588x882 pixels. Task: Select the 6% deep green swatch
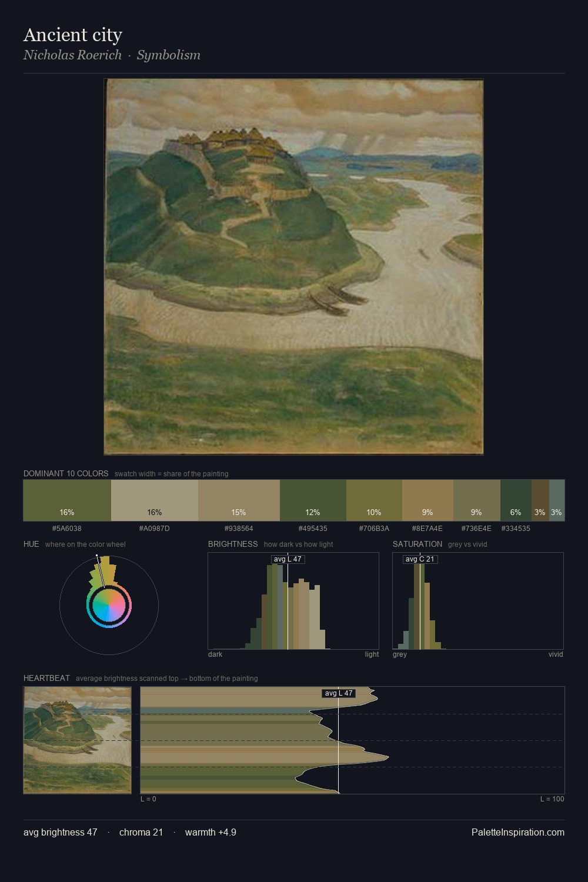pos(516,500)
